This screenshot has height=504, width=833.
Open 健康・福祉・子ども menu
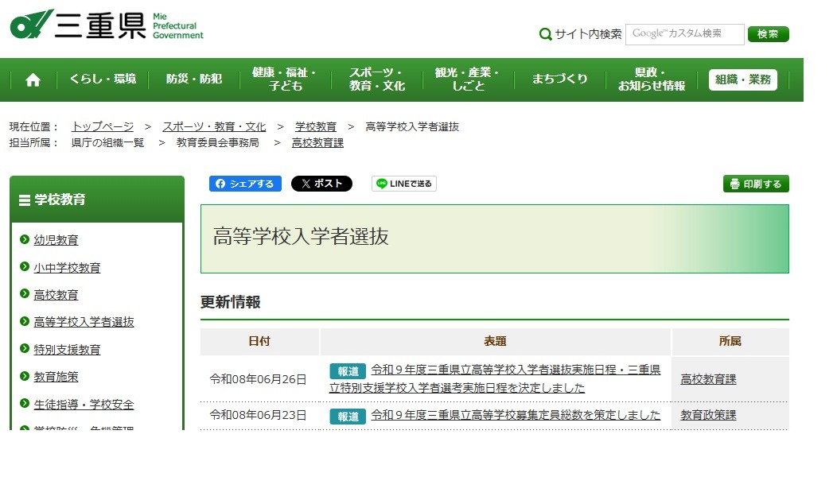point(285,79)
